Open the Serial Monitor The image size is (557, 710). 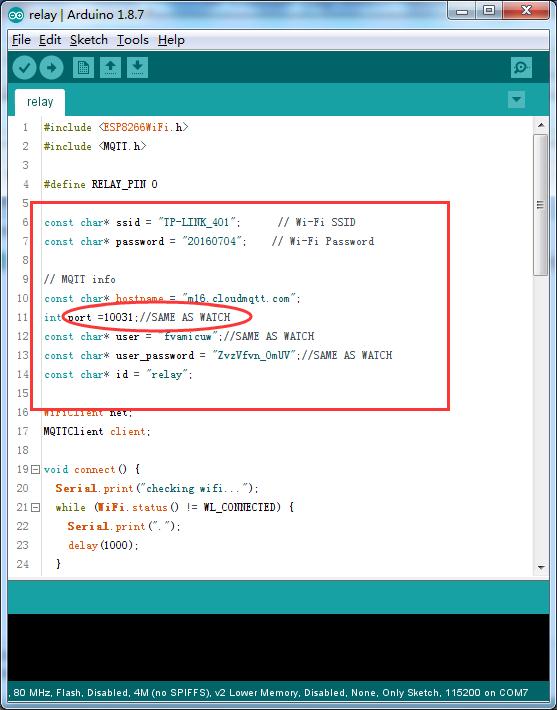click(x=521, y=68)
